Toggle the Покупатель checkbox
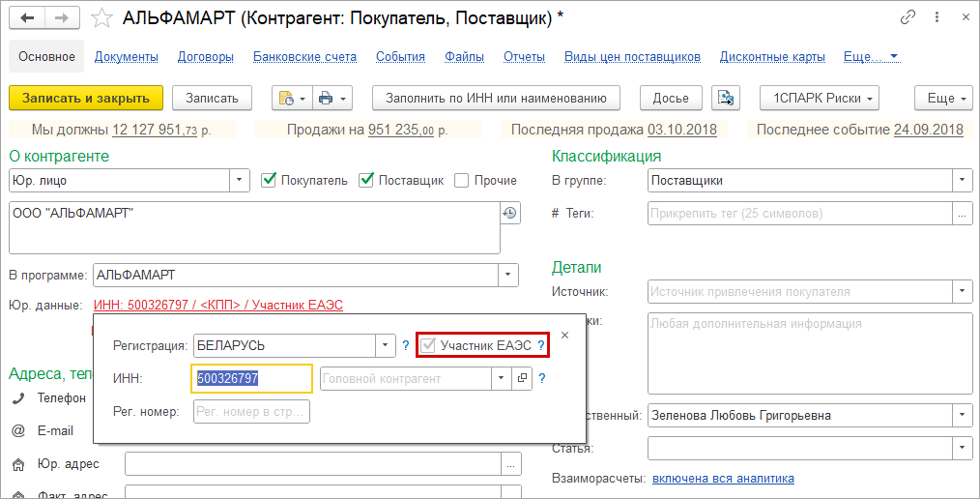The height and width of the screenshot is (499, 980). pos(268,180)
